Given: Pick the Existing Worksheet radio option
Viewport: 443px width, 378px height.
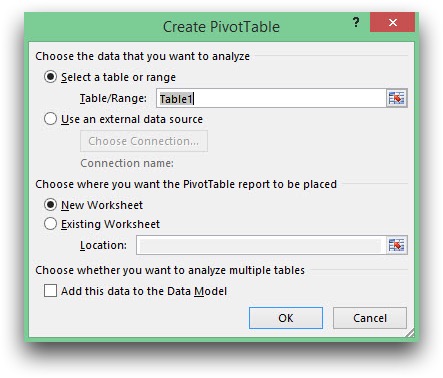Looking at the screenshot, I should [x=50, y=224].
